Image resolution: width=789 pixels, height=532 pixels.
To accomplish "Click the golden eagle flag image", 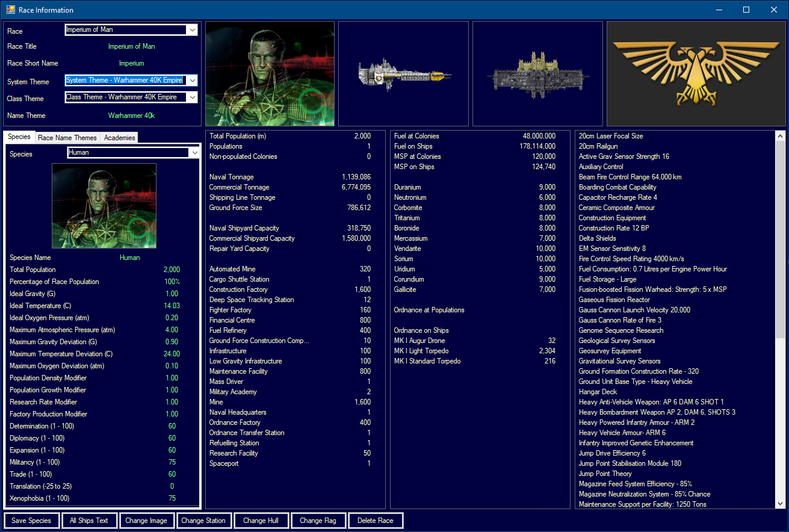I will click(696, 74).
